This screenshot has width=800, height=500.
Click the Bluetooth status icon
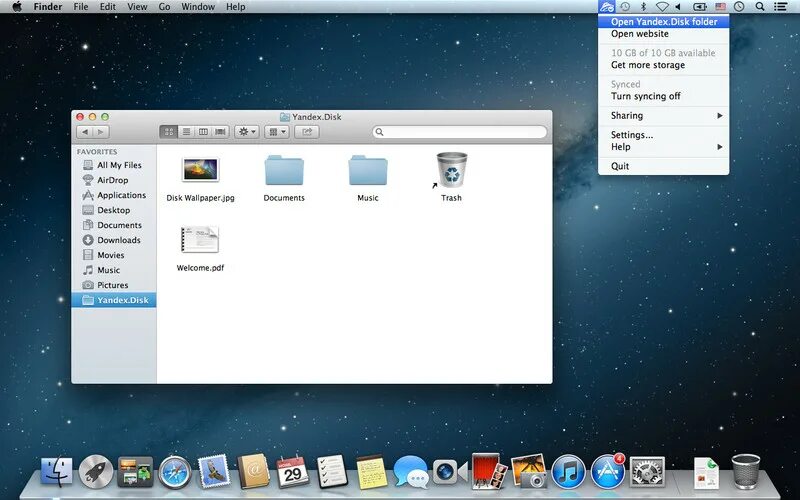(643, 7)
